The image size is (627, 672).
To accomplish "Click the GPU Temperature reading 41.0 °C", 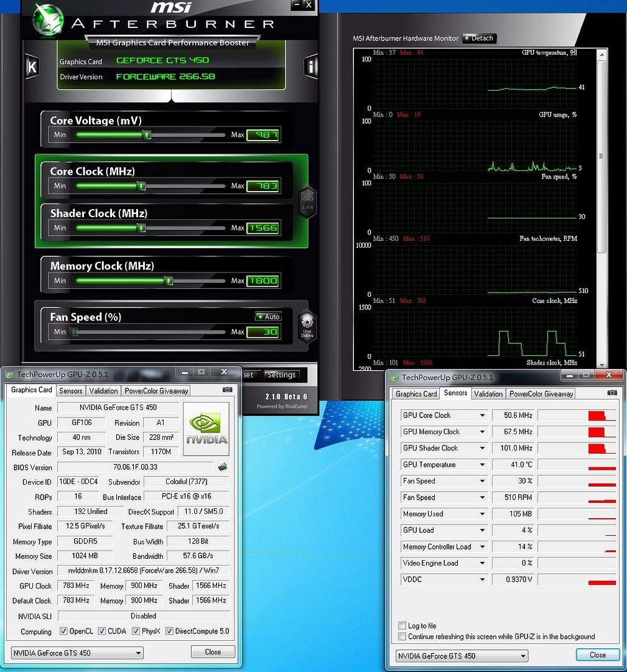I will click(x=513, y=465).
